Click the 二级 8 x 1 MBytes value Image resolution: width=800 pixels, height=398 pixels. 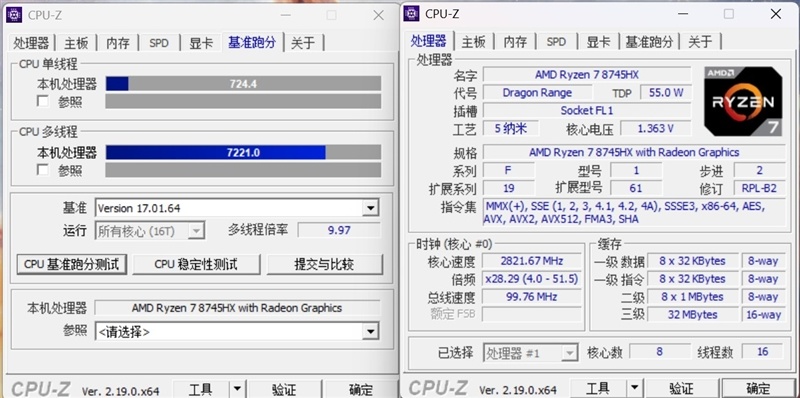coord(692,296)
